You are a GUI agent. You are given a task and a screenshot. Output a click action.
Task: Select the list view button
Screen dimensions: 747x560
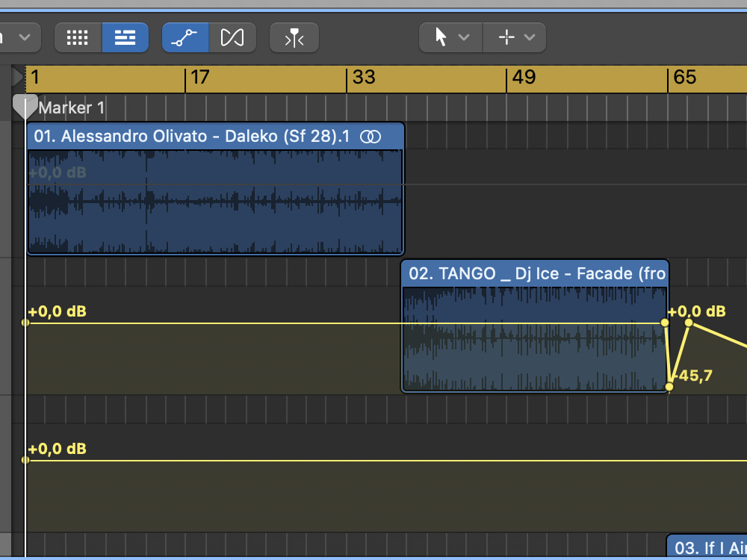tap(125, 37)
